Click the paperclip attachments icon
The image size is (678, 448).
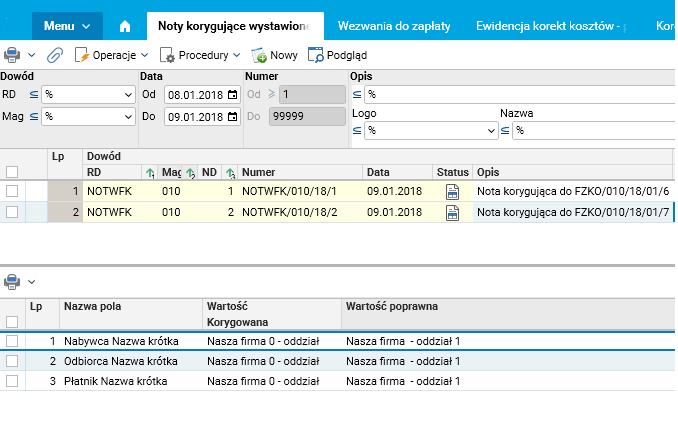tap(55, 55)
